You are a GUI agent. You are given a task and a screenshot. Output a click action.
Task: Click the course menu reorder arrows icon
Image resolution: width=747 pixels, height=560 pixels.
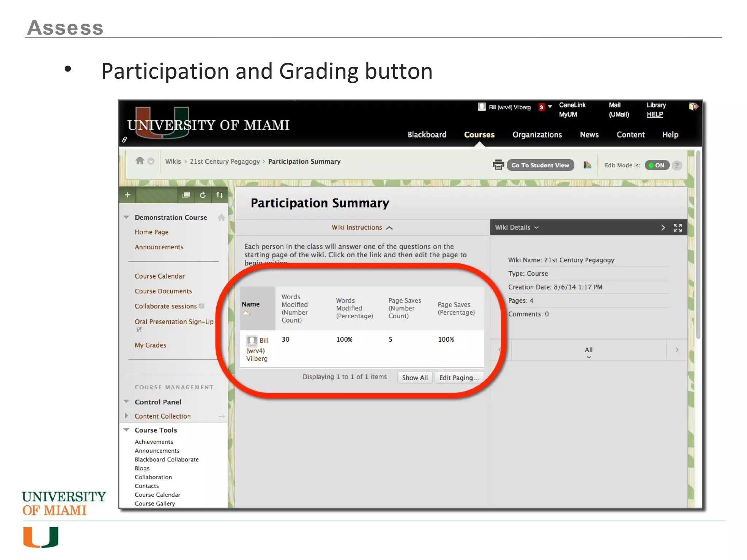pos(219,195)
